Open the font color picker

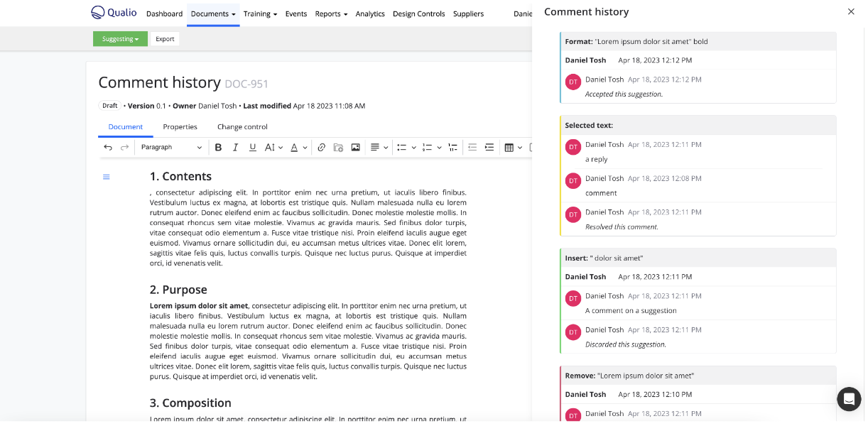point(299,148)
